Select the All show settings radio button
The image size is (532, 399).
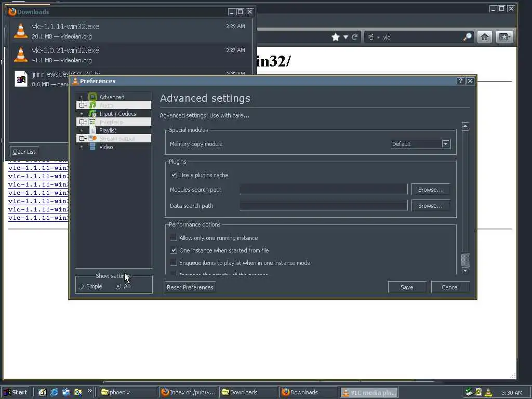[x=118, y=286]
